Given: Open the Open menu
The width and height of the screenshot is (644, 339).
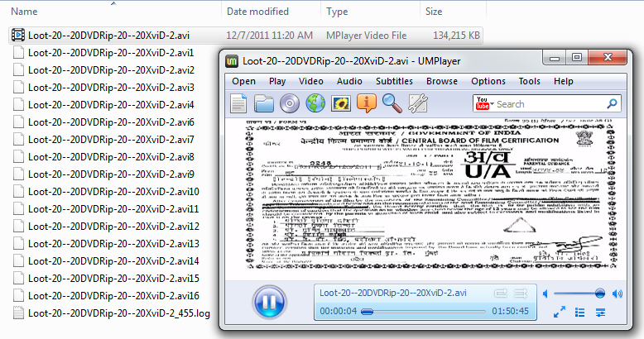Looking at the screenshot, I should click(x=243, y=81).
